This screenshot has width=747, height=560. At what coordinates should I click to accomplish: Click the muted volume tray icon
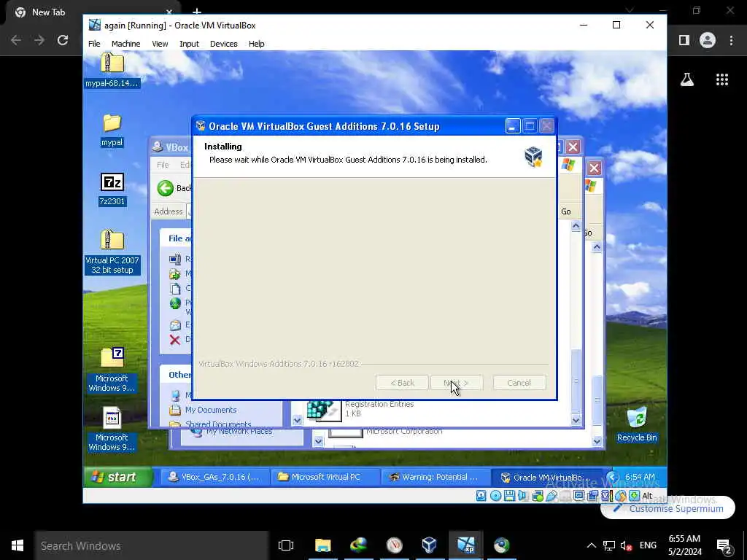coord(625,545)
